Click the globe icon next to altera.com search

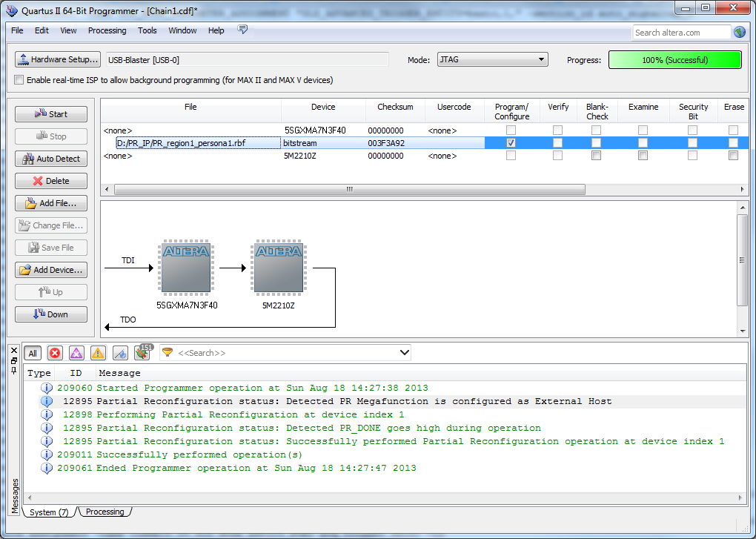pyautogui.click(x=740, y=32)
